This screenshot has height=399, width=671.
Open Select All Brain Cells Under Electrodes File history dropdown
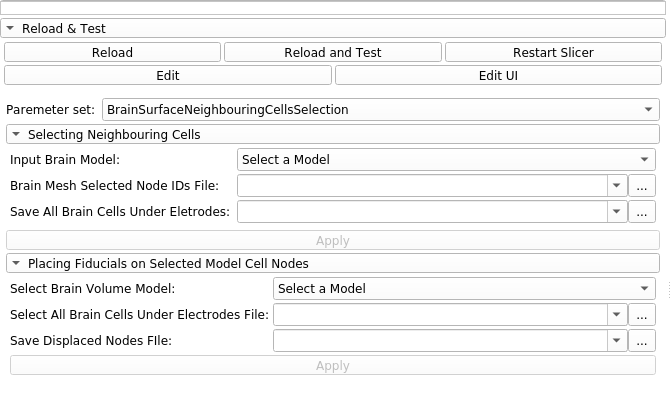click(x=617, y=315)
